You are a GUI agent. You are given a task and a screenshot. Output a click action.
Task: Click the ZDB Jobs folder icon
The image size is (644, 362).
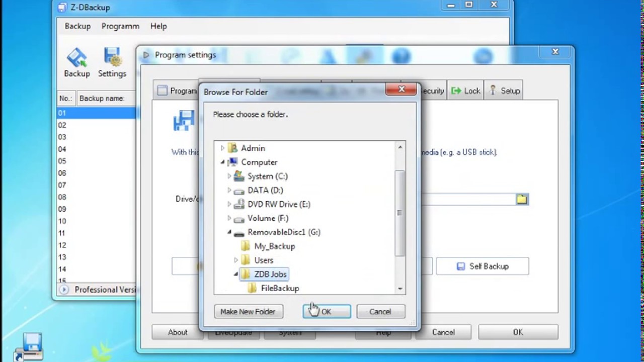246,275
